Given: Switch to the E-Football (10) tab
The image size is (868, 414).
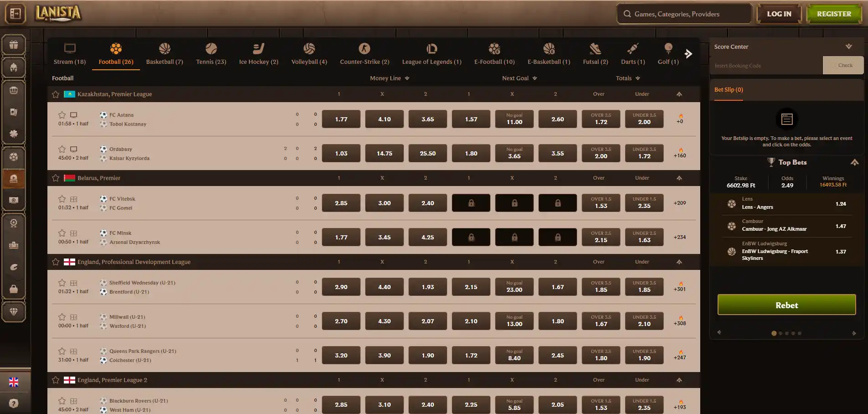Looking at the screenshot, I should (494, 54).
